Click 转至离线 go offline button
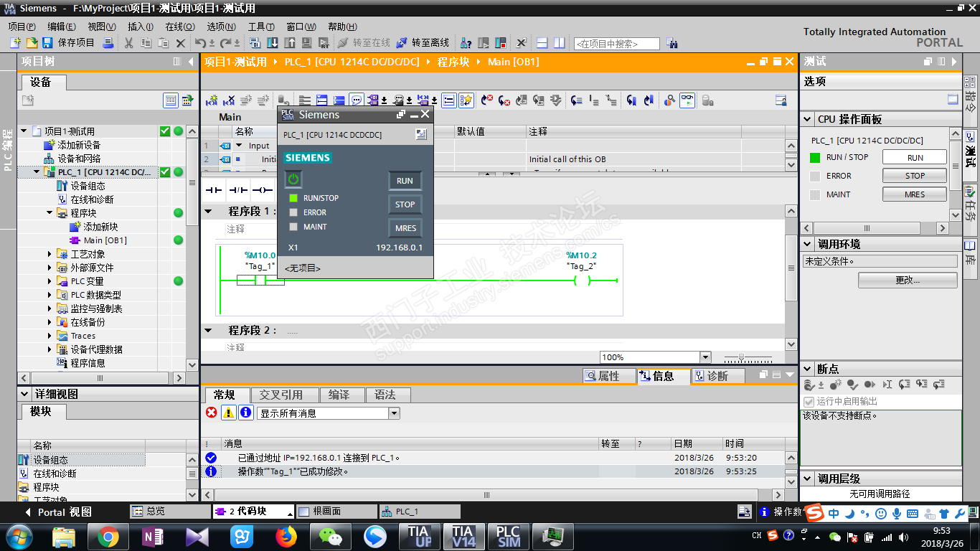This screenshot has height=551, width=980. [x=423, y=43]
